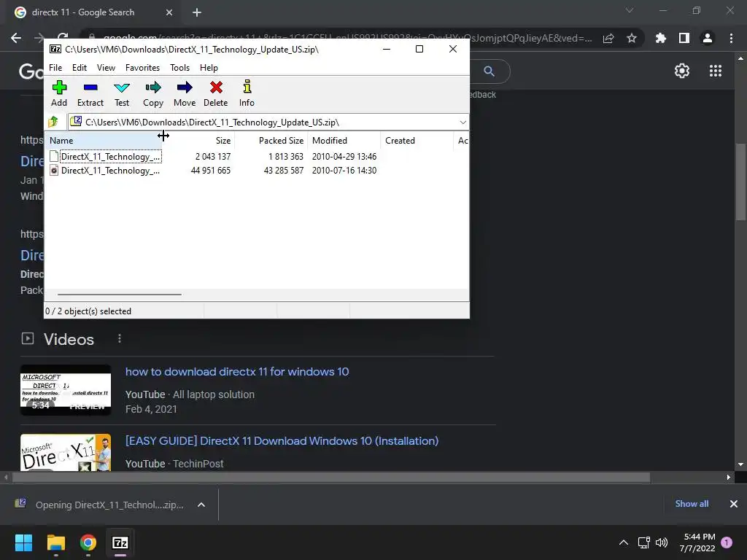747x560 pixels.
Task: Delete via the red X Delete icon
Action: (x=215, y=94)
